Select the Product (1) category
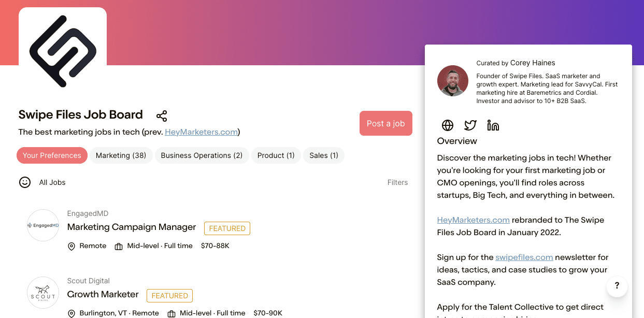The width and height of the screenshot is (644, 318). point(276,155)
